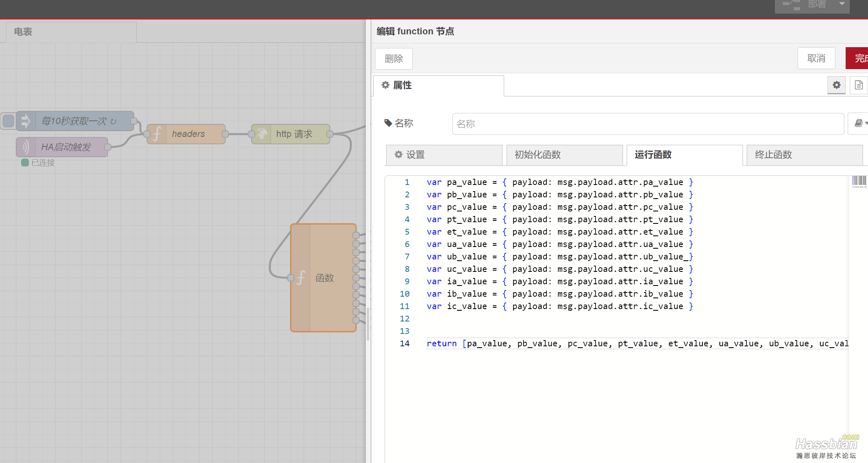Click the gear icon in 设置 tab
868x463 pixels.
coord(399,154)
